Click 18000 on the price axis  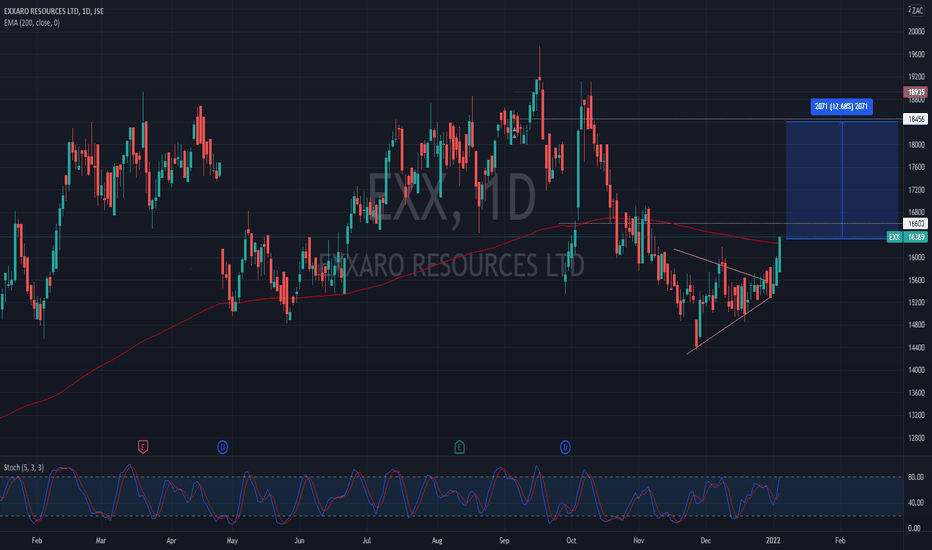(916, 144)
